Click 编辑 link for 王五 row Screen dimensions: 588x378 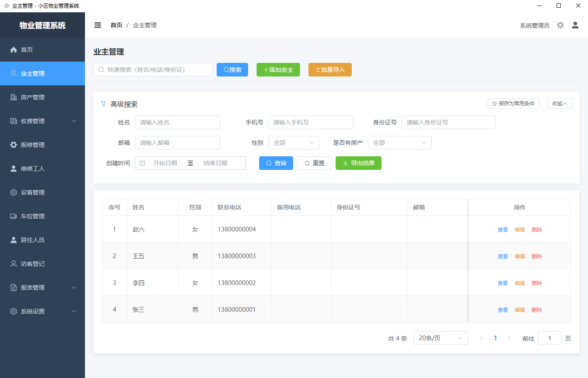point(520,256)
